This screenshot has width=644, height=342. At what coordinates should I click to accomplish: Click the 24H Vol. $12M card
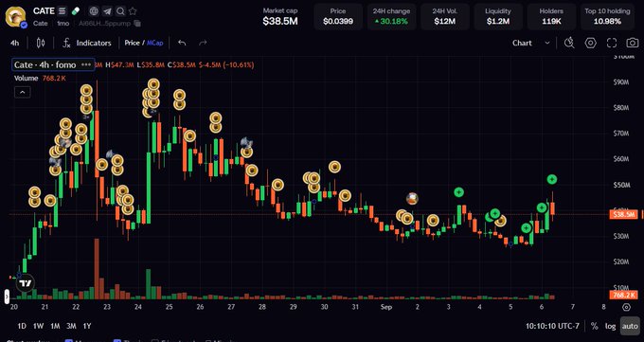(445, 17)
